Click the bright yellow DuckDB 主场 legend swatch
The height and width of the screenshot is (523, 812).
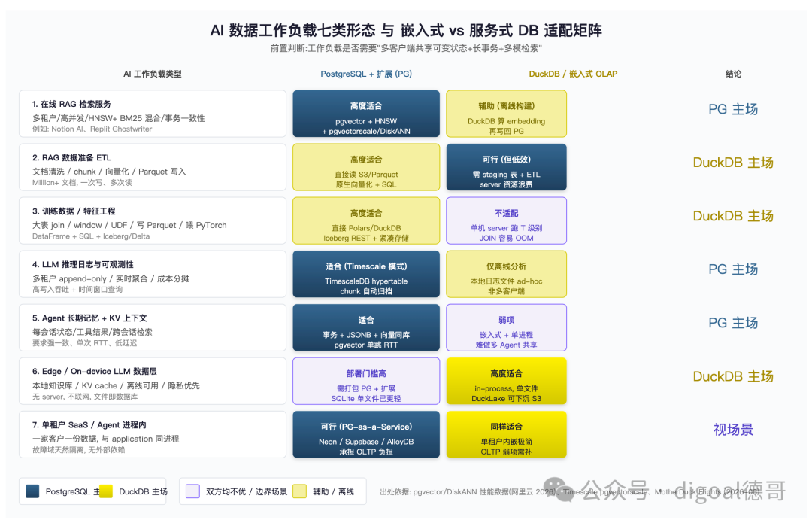106,491
